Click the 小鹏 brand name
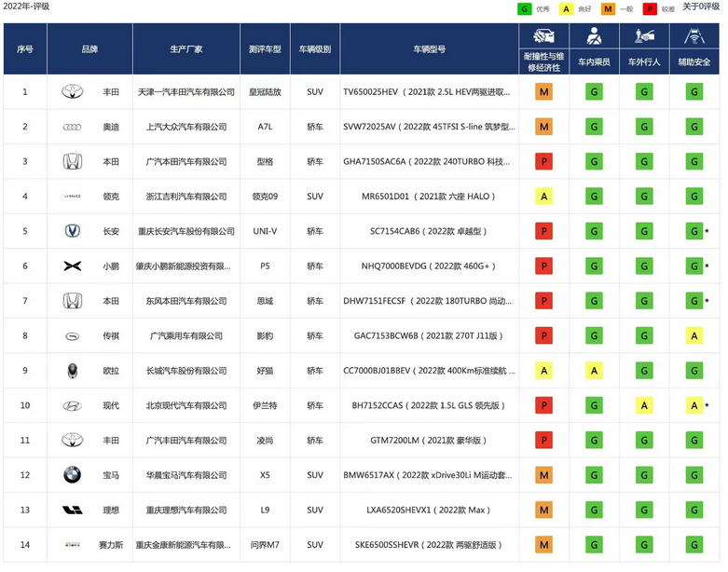 tap(111, 266)
